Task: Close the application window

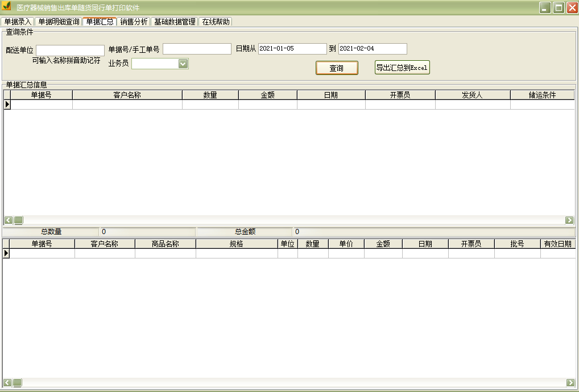Action: point(572,7)
